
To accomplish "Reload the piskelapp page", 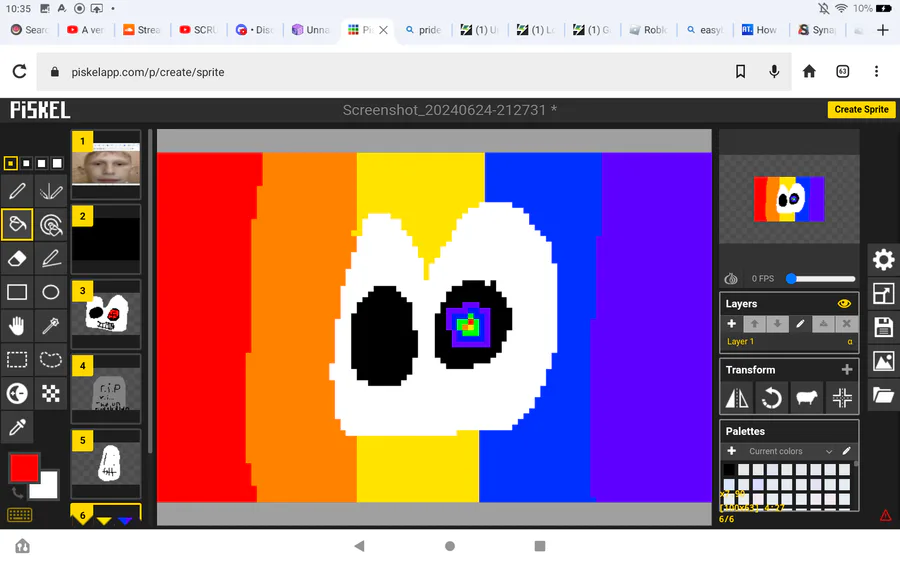I will point(20,72).
